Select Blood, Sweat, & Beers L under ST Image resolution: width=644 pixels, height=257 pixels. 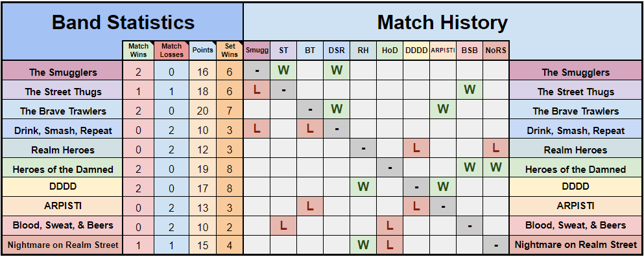283,227
